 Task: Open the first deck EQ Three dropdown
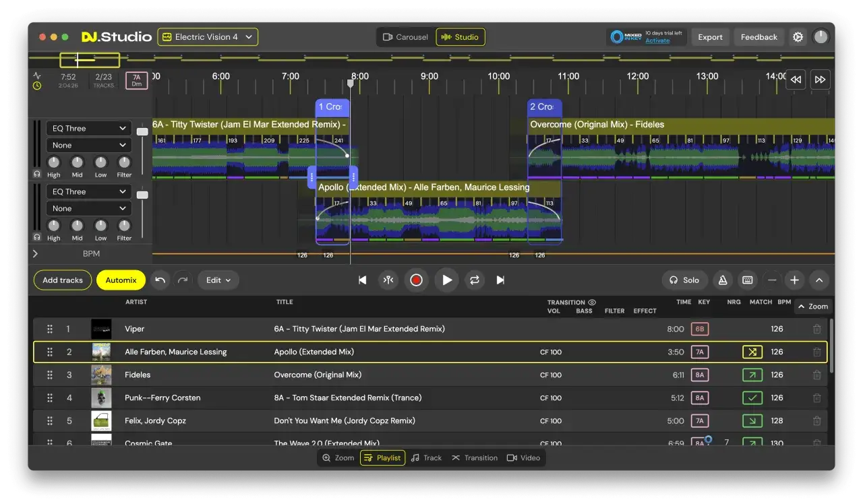[88, 128]
